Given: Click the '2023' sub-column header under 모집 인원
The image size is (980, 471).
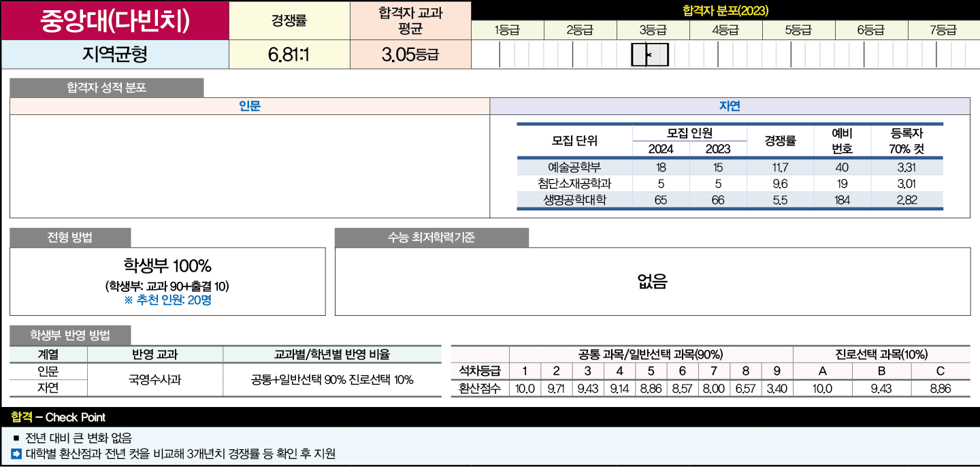Looking at the screenshot, I should (718, 149).
